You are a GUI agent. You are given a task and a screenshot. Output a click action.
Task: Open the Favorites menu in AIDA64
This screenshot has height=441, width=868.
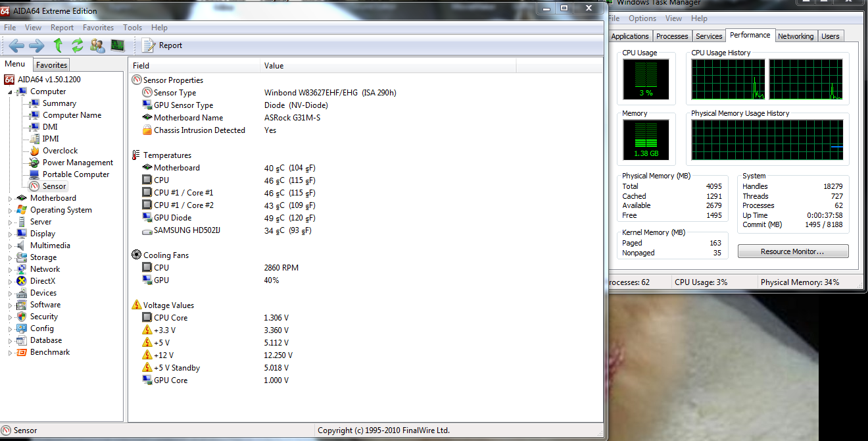click(98, 28)
